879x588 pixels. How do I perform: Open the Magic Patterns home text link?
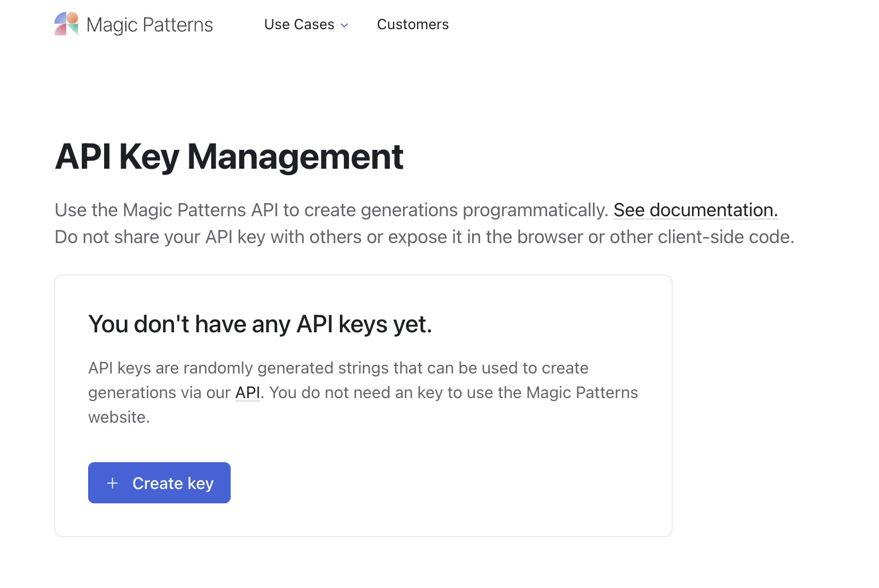149,25
